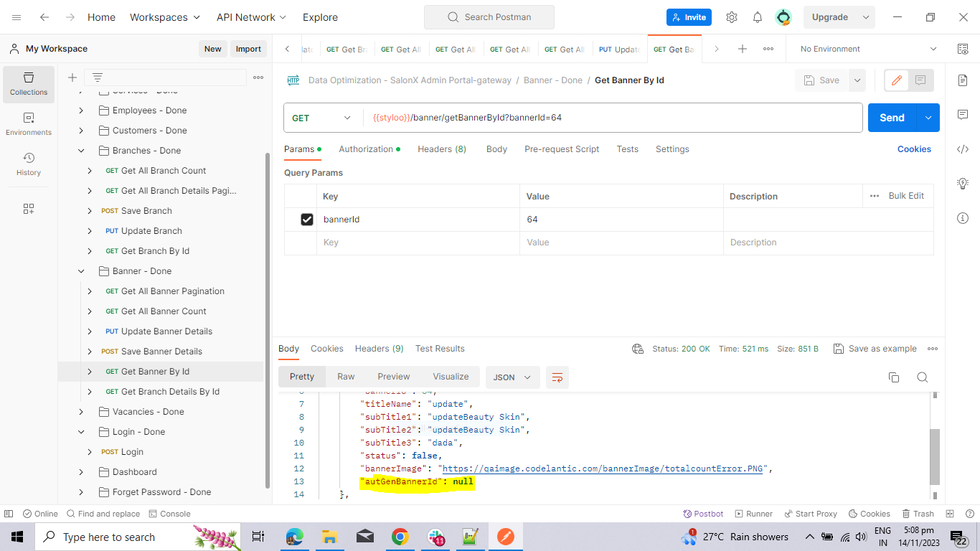Open Code snippet icon in right sidebar
980x551 pixels.
(x=963, y=149)
